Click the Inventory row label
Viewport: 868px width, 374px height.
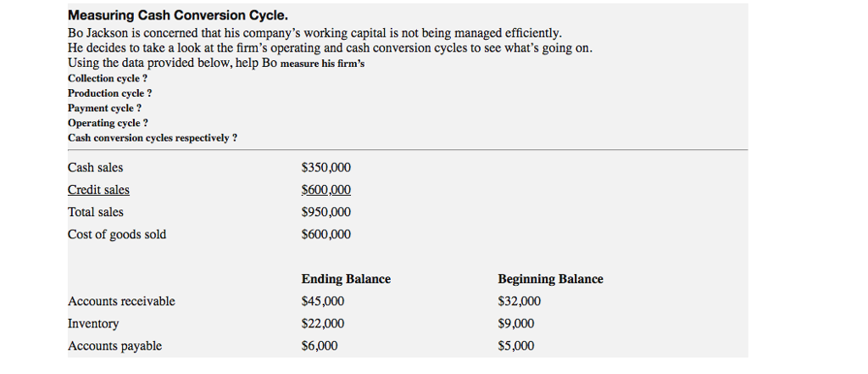pyautogui.click(x=93, y=324)
